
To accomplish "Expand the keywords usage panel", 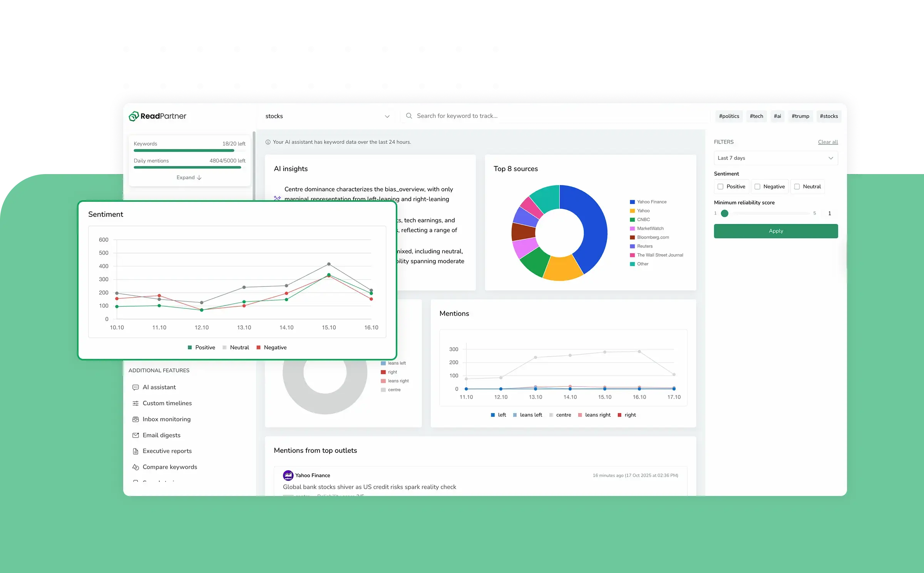I will [189, 178].
